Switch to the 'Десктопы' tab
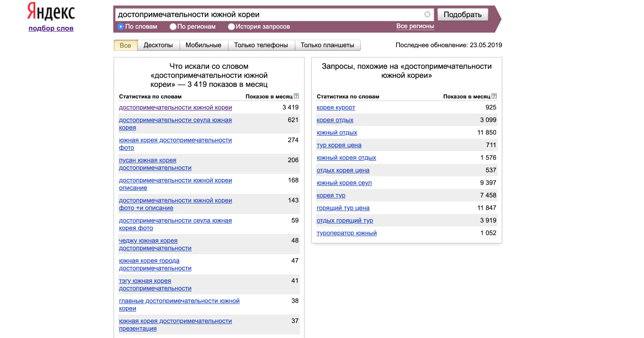The width and height of the screenshot is (644, 338). pos(158,45)
